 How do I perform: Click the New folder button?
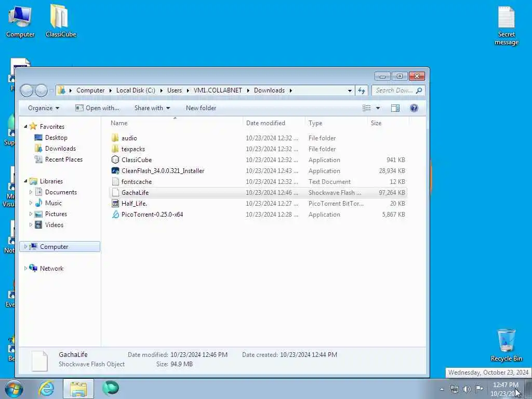tap(201, 108)
